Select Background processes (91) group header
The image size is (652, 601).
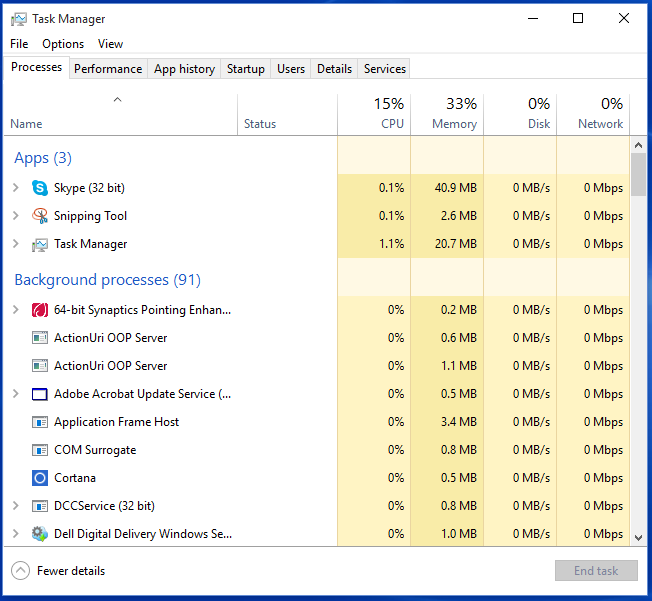coord(107,280)
